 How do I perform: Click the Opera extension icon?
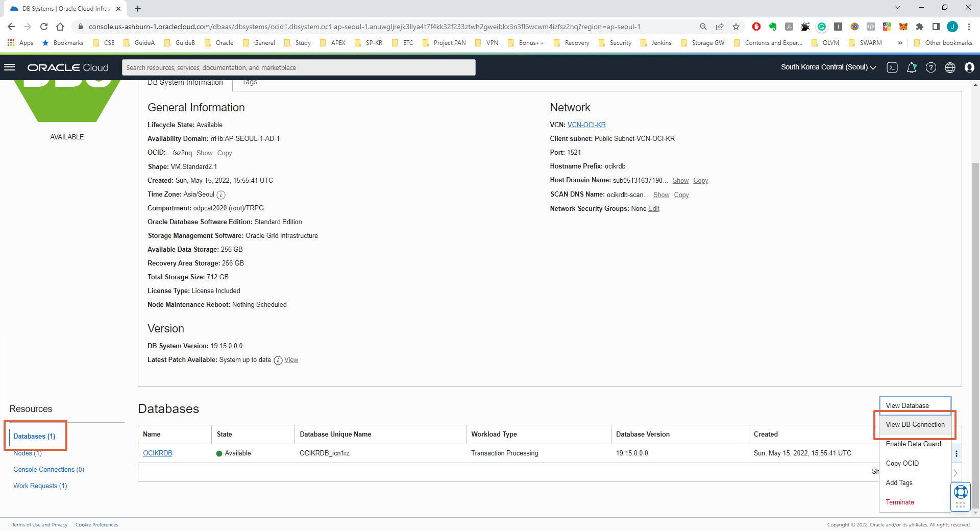point(756,27)
